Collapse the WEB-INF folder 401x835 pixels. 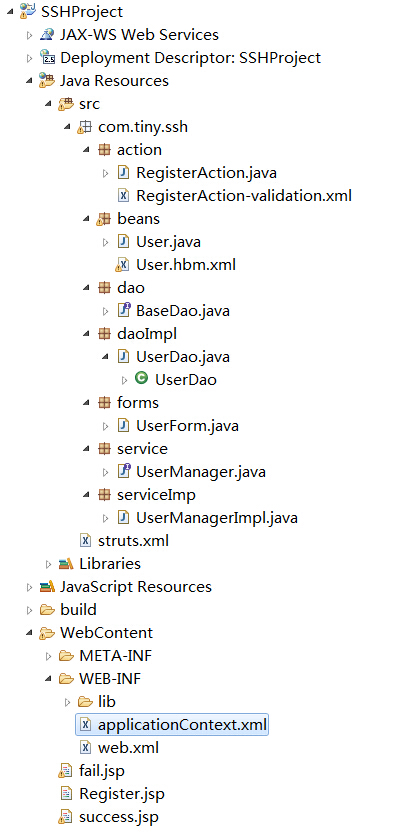48,678
